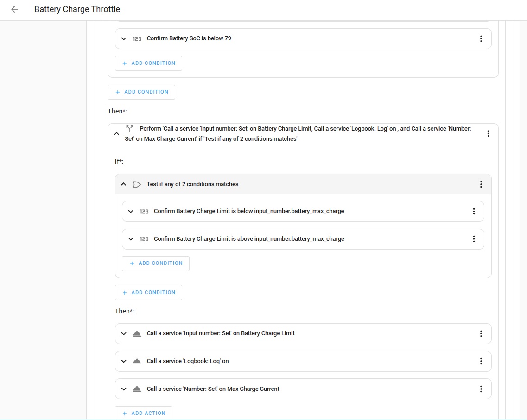Screen dimensions: 527x420
Task: Expand the Max Charge Current service call
Action: [124, 389]
